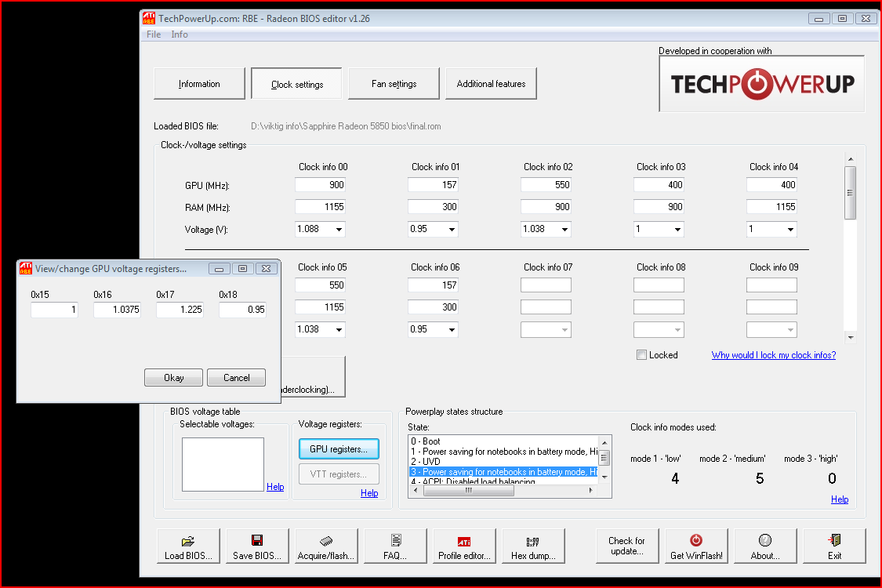Expand Clock info 05 voltage dropdown
The width and height of the screenshot is (882, 588).
[x=339, y=330]
